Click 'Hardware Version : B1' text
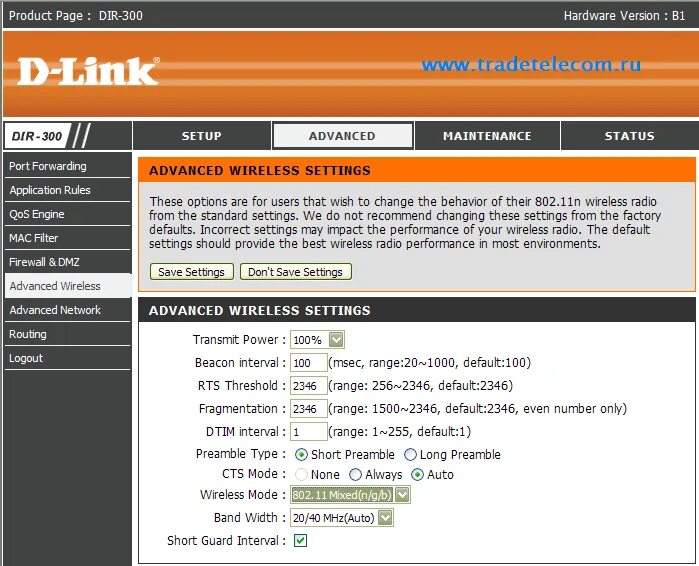699x566 pixels. [624, 16]
